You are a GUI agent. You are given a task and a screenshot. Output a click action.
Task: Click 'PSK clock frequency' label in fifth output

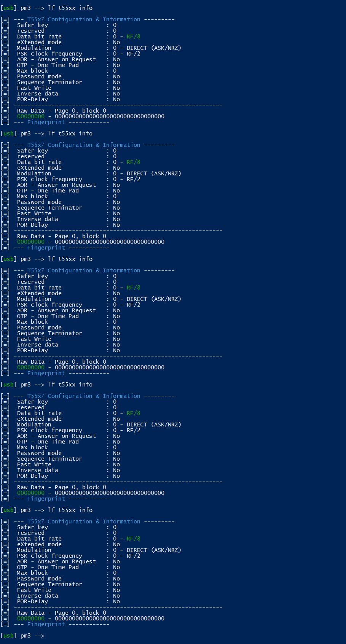[x=49, y=556]
